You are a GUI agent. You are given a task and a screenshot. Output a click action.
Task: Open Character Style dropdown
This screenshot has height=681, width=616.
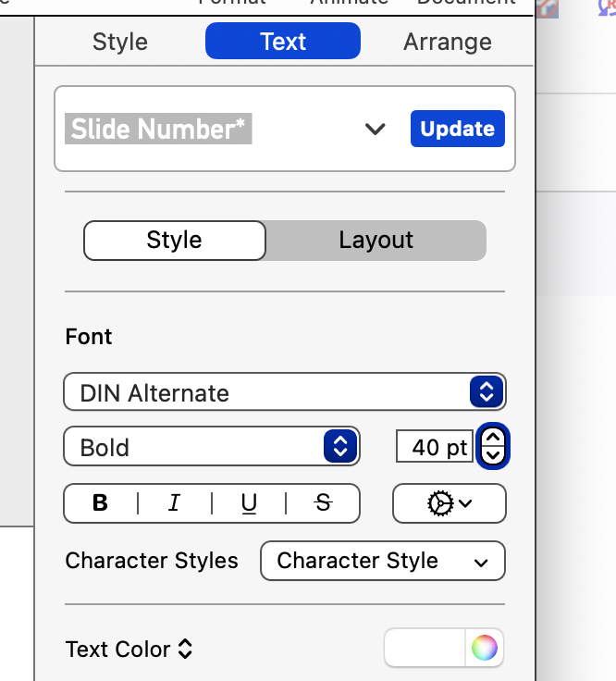383,561
